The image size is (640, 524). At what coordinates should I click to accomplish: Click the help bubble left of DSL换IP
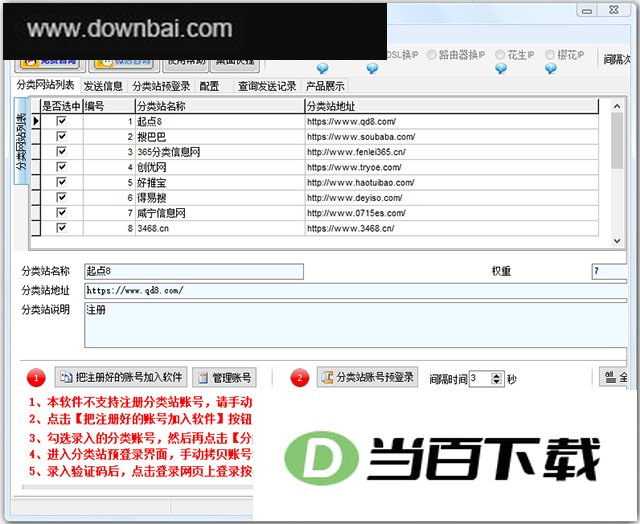(372, 68)
